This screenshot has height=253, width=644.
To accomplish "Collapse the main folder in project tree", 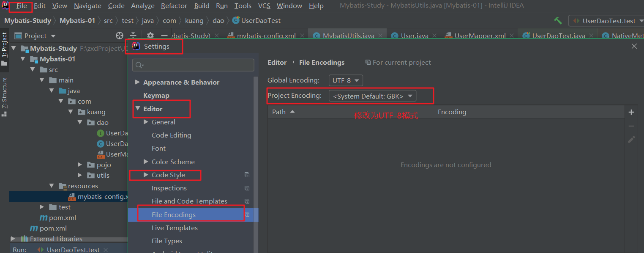I will [42, 80].
